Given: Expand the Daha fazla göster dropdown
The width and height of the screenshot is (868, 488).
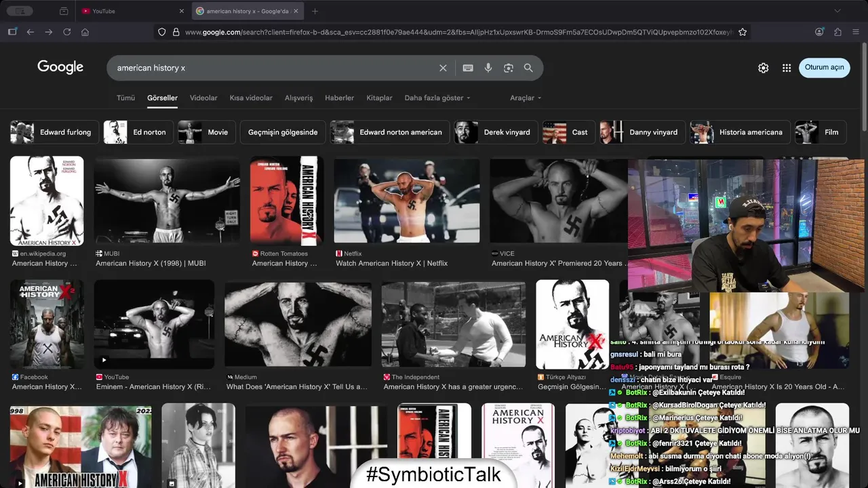Looking at the screenshot, I should coord(437,98).
